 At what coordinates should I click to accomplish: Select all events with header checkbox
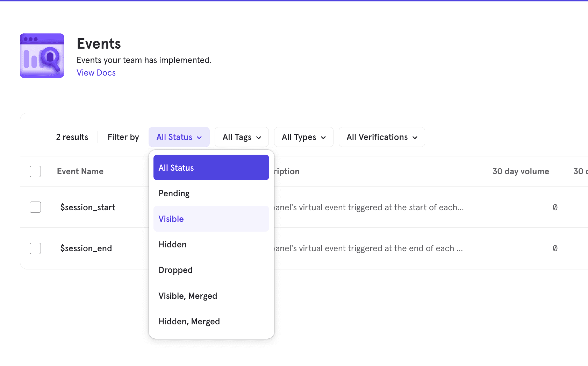(35, 171)
